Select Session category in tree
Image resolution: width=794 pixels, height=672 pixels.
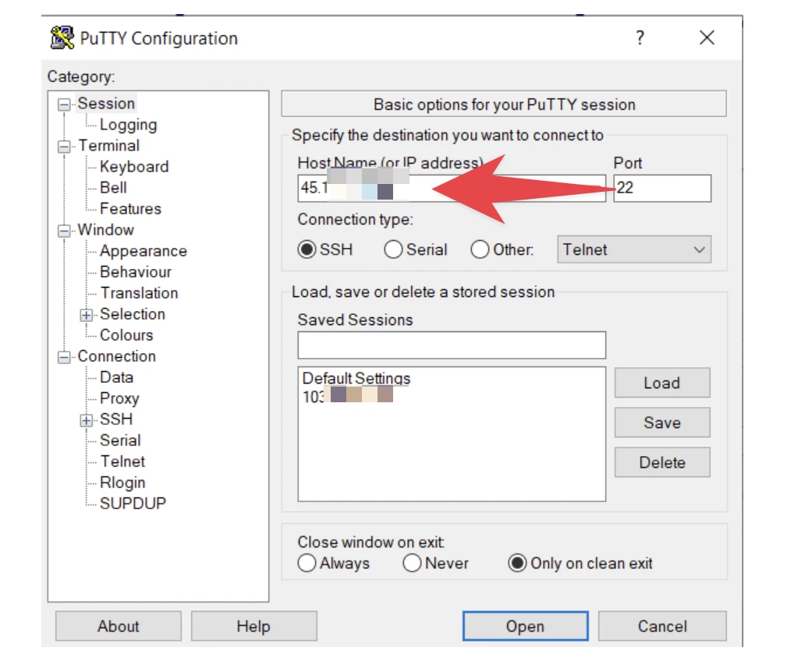click(106, 103)
